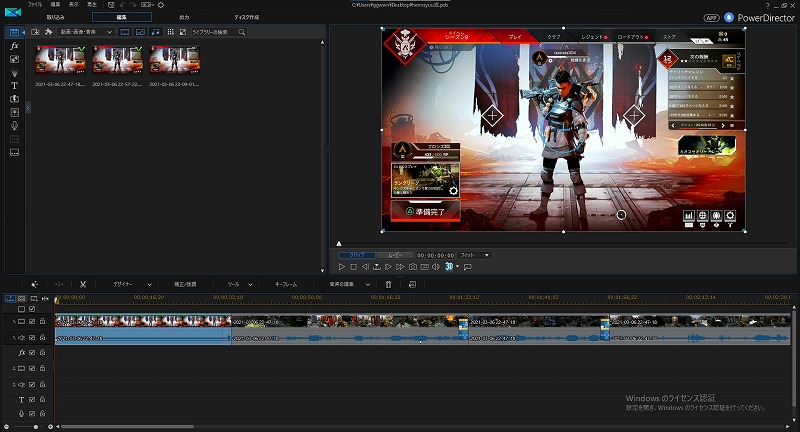Switch to the Capture module tab
800x432 pixels.
[x=55, y=17]
